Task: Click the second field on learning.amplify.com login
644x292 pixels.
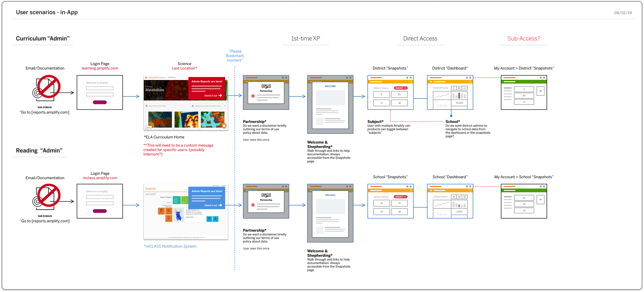Action: coord(100,95)
